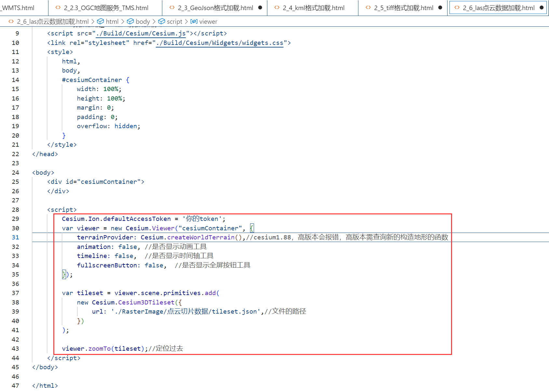Click HTML file icon on 2_5_tiff tab
549x392 pixels.
(368, 7)
